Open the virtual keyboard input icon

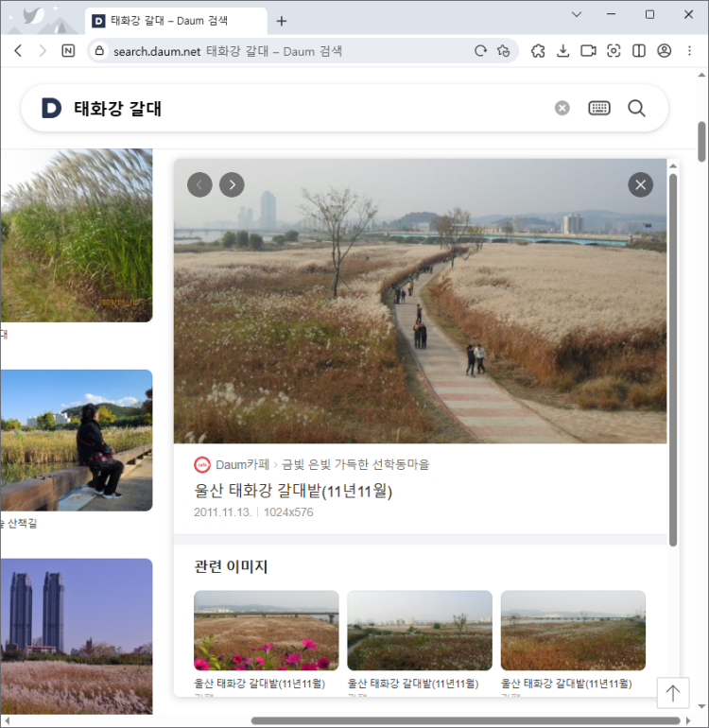coord(599,109)
